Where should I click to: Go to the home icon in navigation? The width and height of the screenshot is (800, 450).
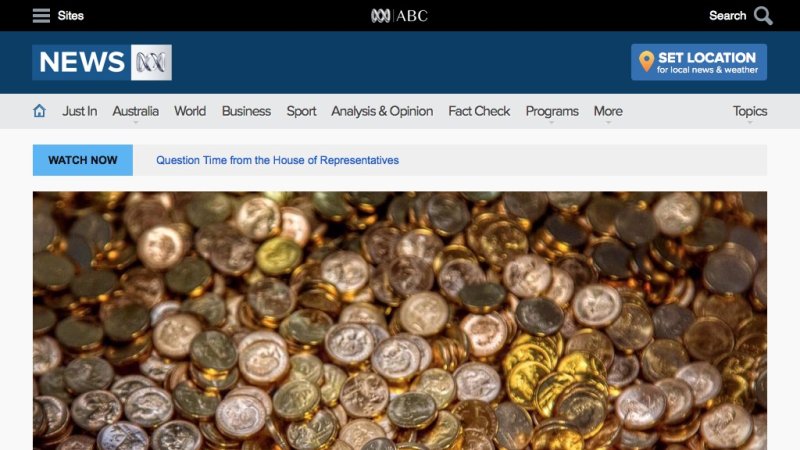click(39, 111)
